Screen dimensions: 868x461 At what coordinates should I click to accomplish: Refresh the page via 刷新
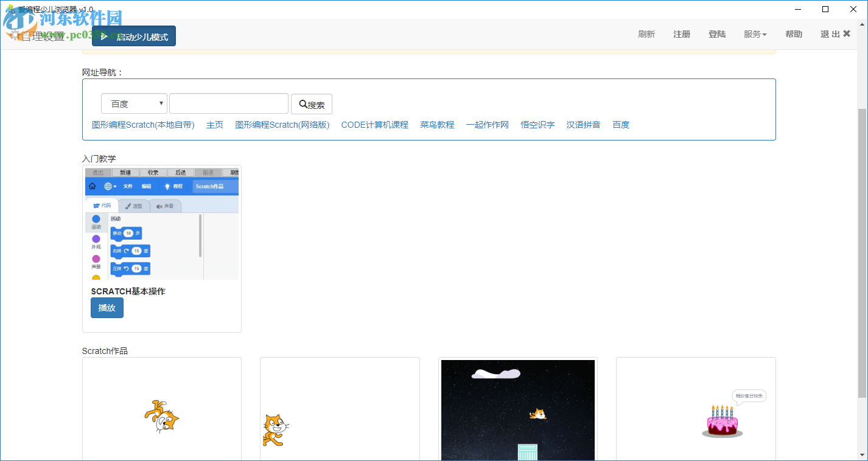[646, 34]
